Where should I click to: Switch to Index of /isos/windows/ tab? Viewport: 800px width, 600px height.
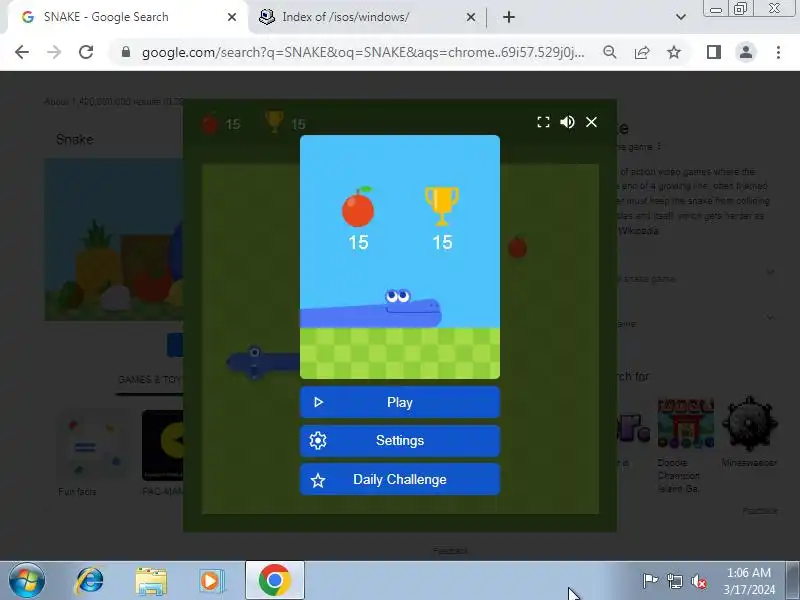pyautogui.click(x=365, y=17)
